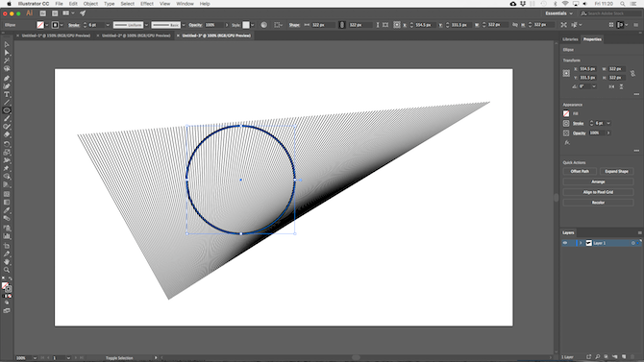The image size is (644, 362).
Task: Toggle constrain width and height proportions link
Action: click(632, 74)
